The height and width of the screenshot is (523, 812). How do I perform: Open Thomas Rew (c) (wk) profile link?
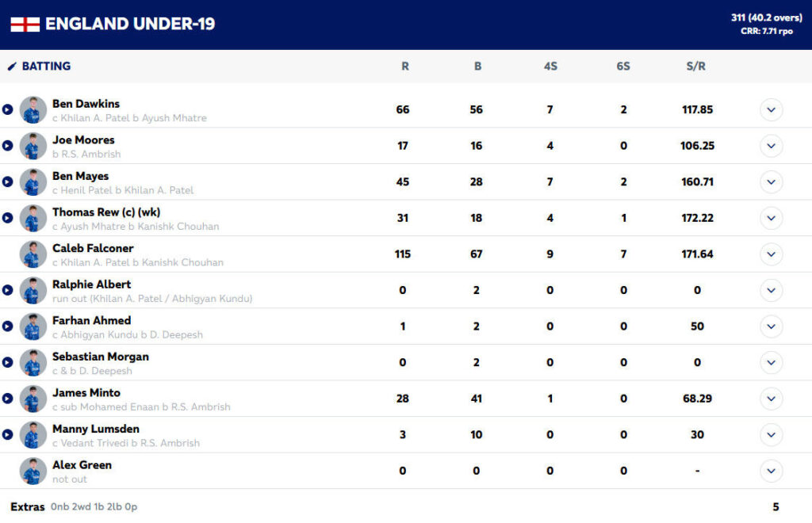coord(106,212)
